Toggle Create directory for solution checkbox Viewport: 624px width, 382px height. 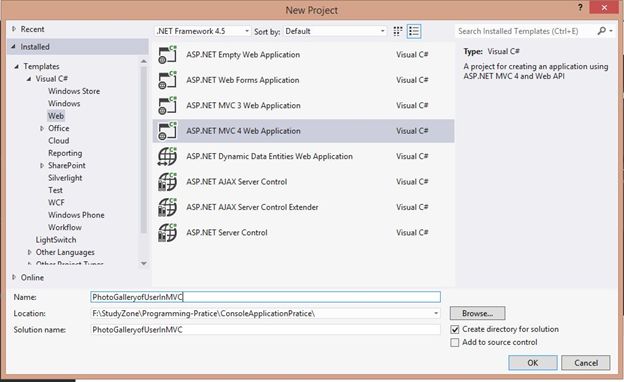[455, 329]
